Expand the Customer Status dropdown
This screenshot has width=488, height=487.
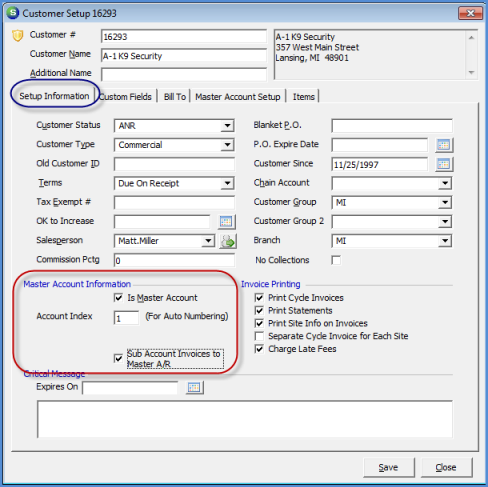227,126
